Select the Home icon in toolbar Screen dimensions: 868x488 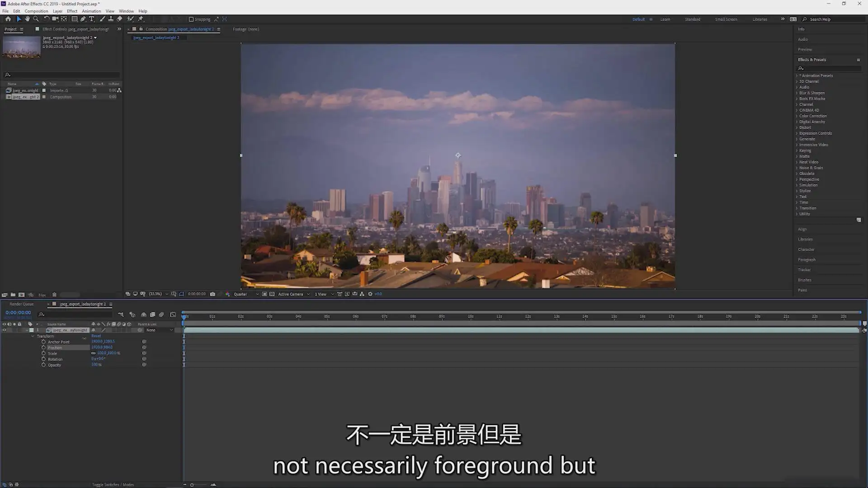8,19
